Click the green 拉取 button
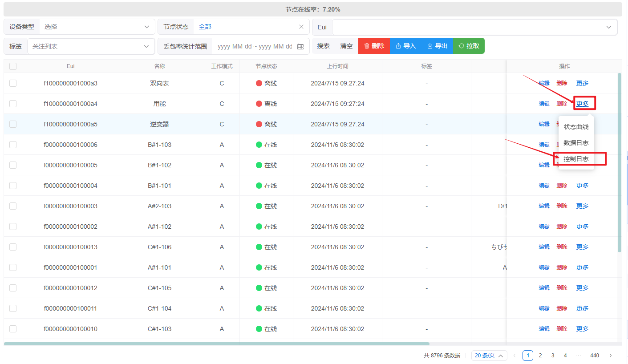This screenshot has height=364, width=628. [469, 46]
